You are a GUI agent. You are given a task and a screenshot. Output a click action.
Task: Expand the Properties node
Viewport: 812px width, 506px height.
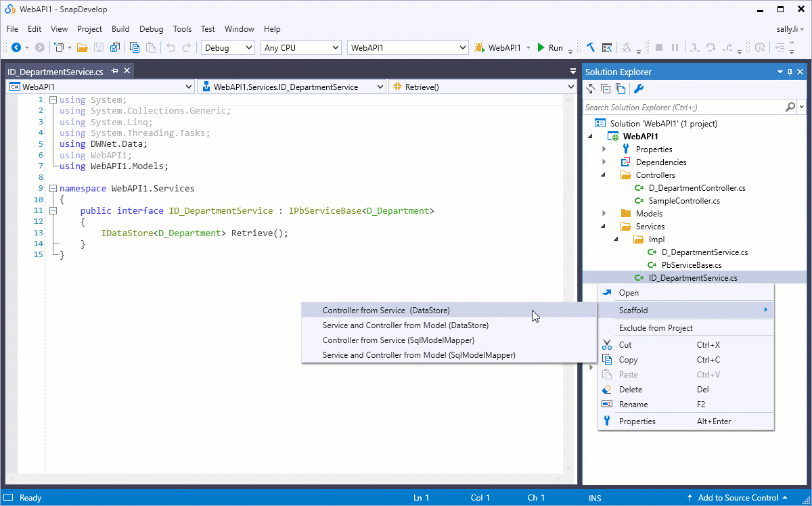coord(604,149)
